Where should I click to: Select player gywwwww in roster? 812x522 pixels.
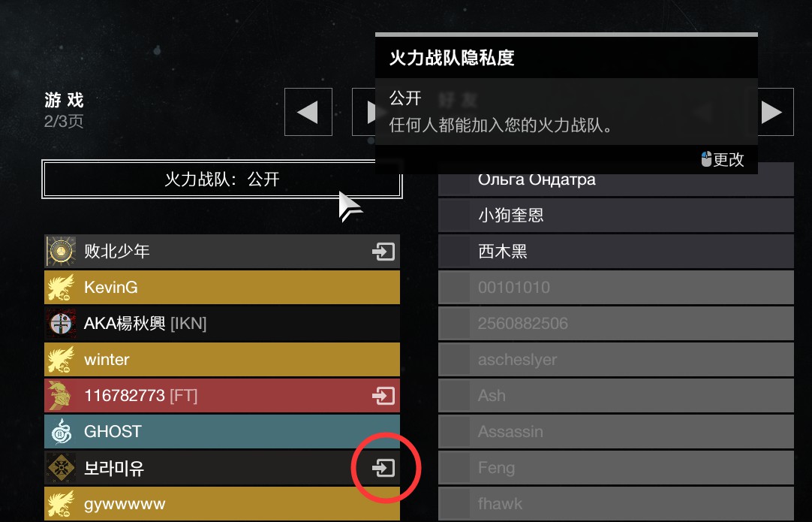(x=221, y=504)
